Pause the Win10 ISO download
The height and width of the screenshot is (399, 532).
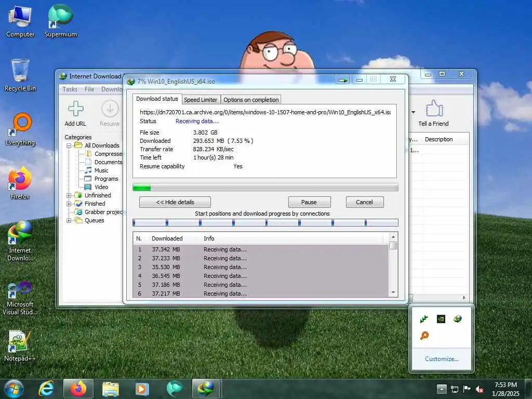[309, 202]
